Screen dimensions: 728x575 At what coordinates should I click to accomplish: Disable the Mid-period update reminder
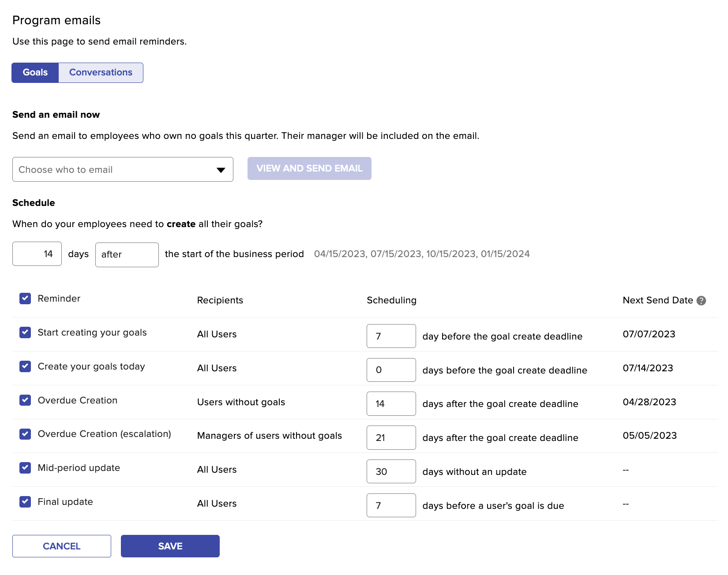pyautogui.click(x=25, y=468)
